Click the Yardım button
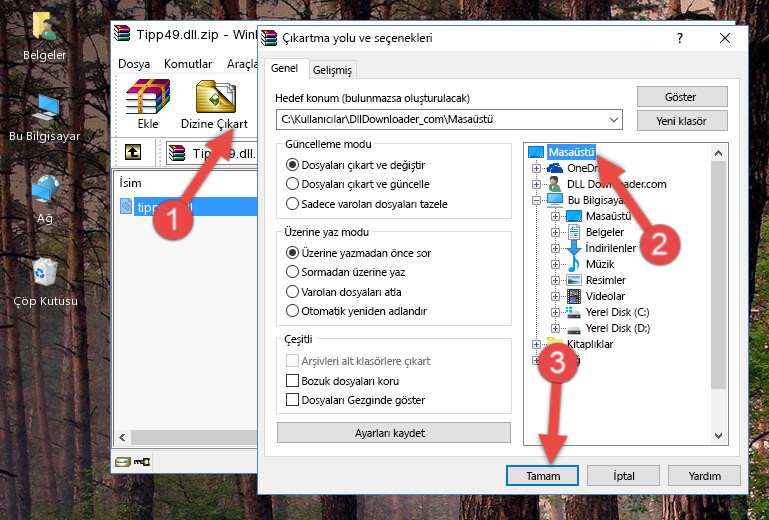Image resolution: width=769 pixels, height=520 pixels. click(704, 475)
